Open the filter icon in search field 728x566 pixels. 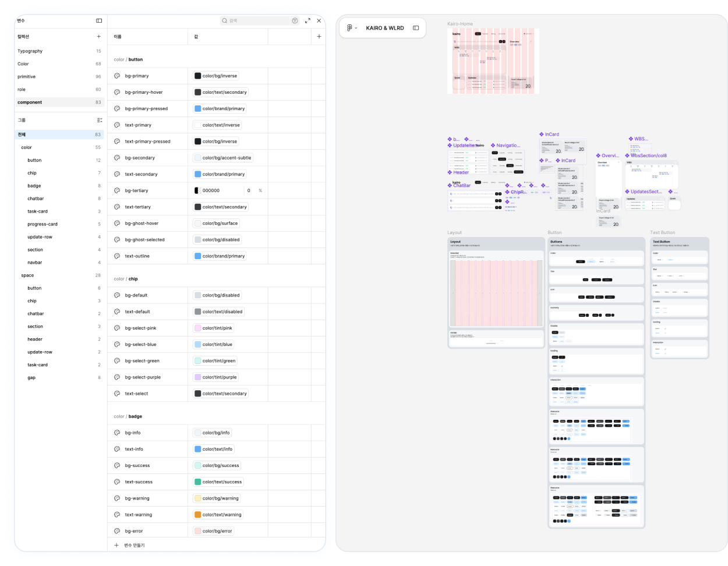(295, 20)
